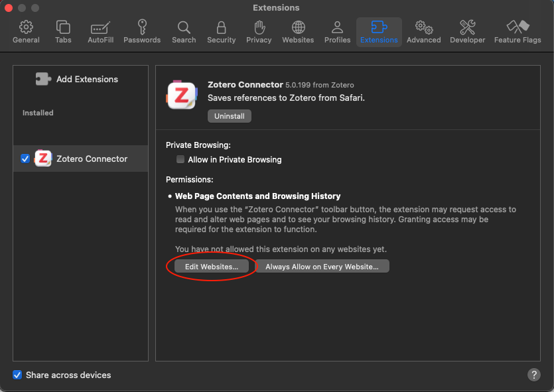Click the Web Page Contents and Browsing History heading
The image size is (554, 392).
coord(257,196)
